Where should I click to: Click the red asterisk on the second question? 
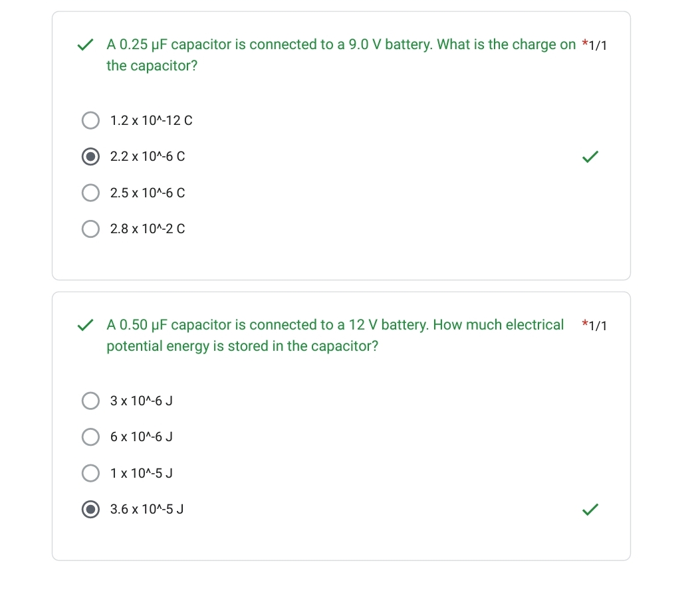click(585, 322)
